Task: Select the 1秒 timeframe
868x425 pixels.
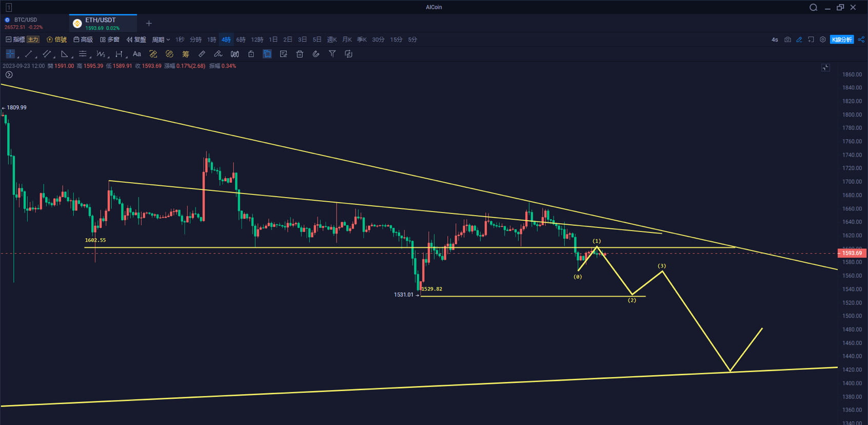Action: click(180, 40)
